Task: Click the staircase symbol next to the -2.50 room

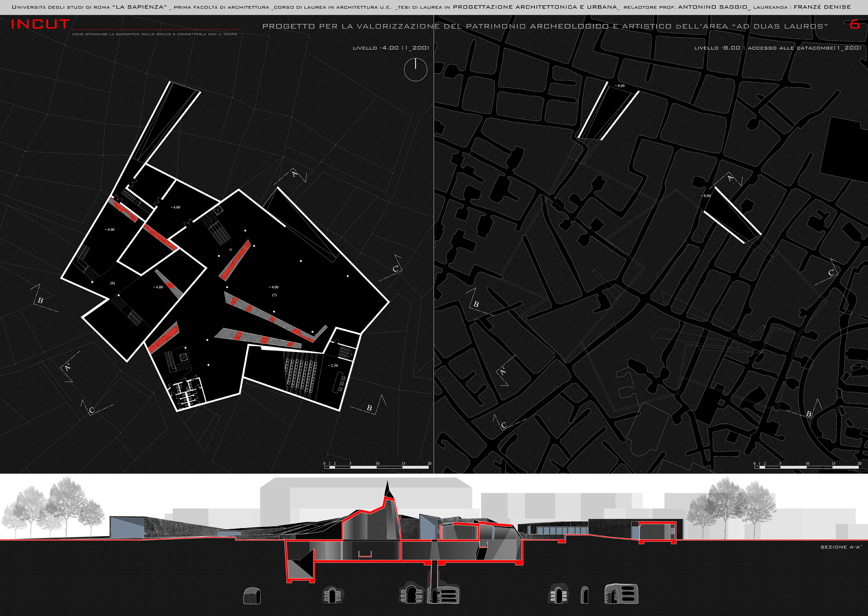Action: (346, 352)
